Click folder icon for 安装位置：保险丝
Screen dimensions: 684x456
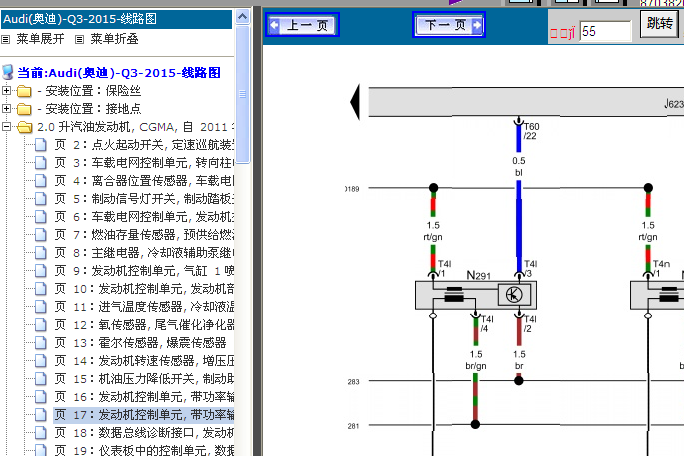(24, 92)
